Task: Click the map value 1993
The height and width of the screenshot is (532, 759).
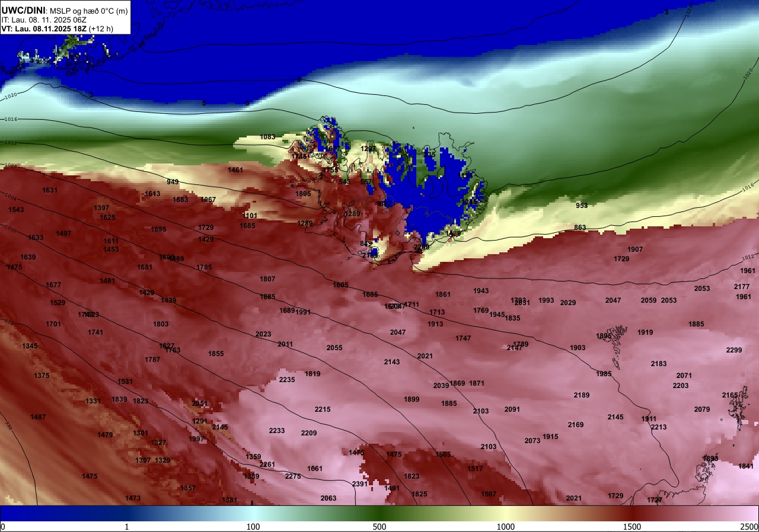Action: coord(546,300)
